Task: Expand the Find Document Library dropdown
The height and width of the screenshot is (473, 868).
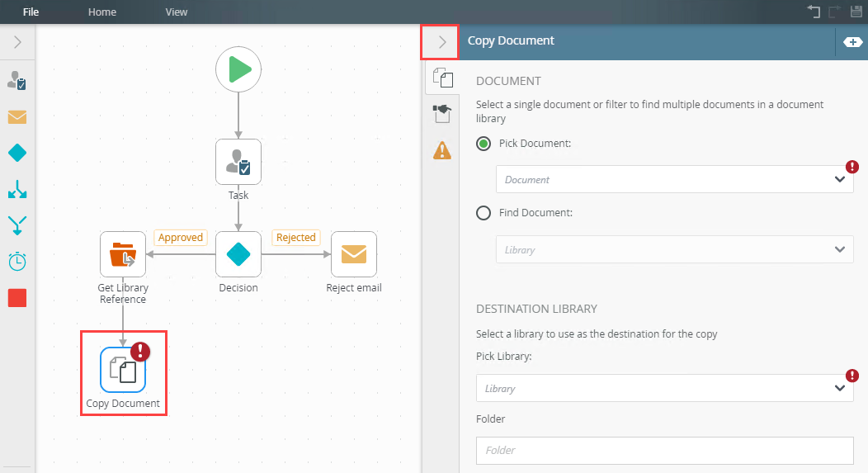Action: click(674, 249)
